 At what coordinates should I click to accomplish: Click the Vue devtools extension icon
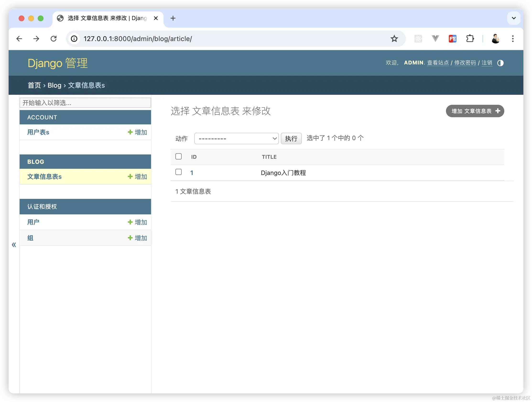click(435, 39)
